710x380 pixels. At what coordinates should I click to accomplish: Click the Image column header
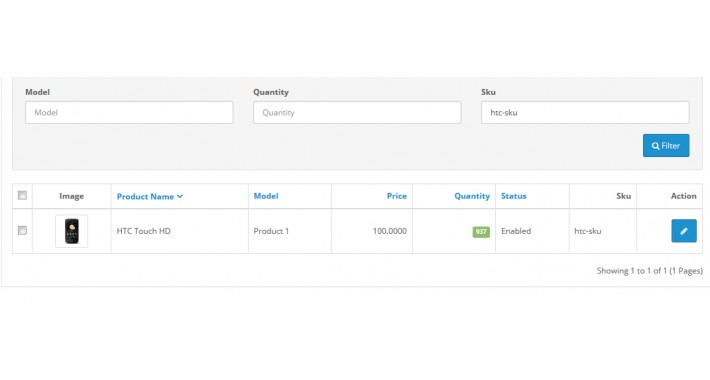coord(72,196)
